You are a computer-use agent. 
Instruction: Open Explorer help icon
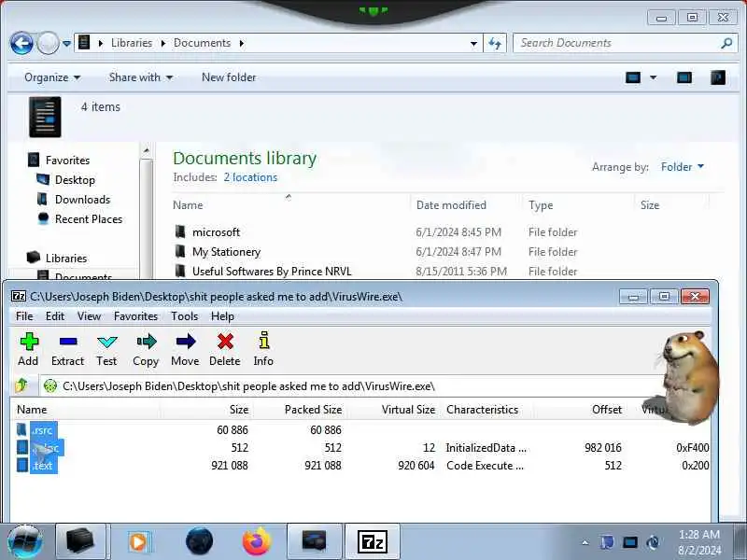pos(718,77)
